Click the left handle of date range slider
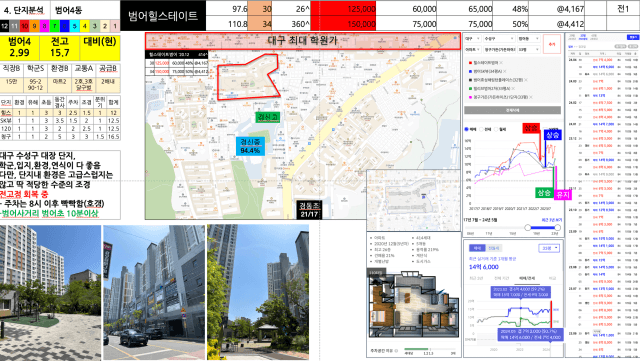This screenshot has height=361, width=640. 528,227
